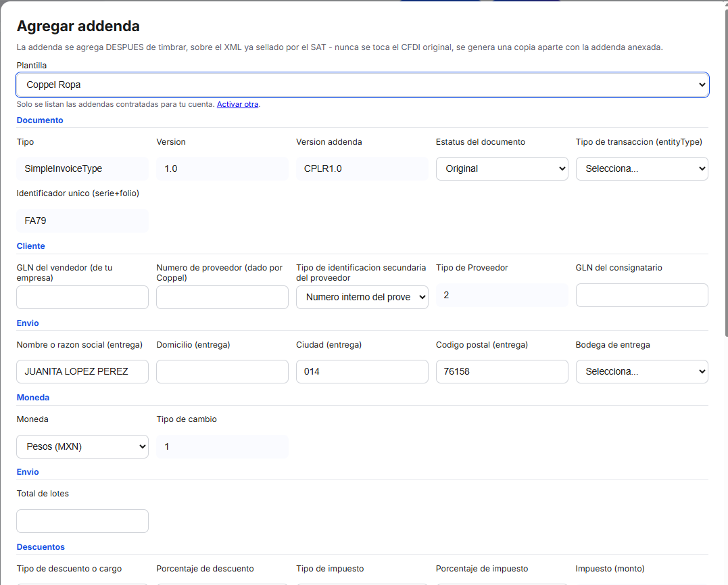This screenshot has width=728, height=585.
Task: Click the vertical scrollbar thumb
Action: 726,172
